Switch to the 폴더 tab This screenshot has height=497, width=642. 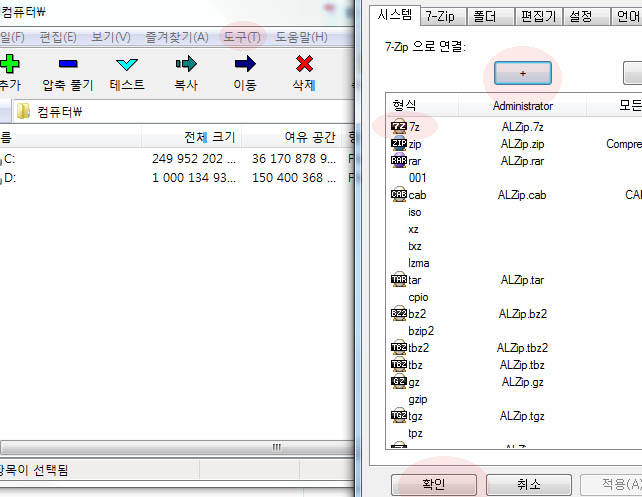point(491,16)
